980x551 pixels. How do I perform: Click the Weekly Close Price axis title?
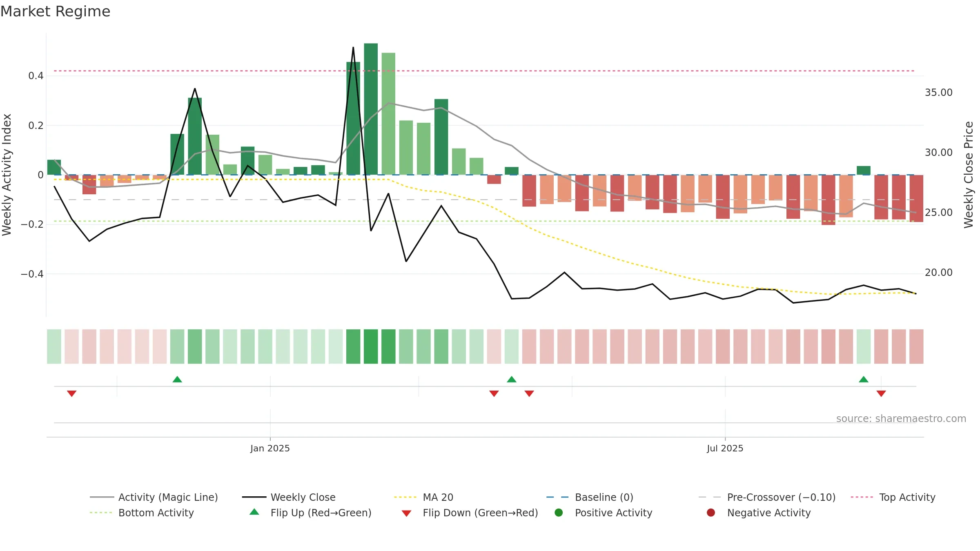pyautogui.click(x=969, y=175)
